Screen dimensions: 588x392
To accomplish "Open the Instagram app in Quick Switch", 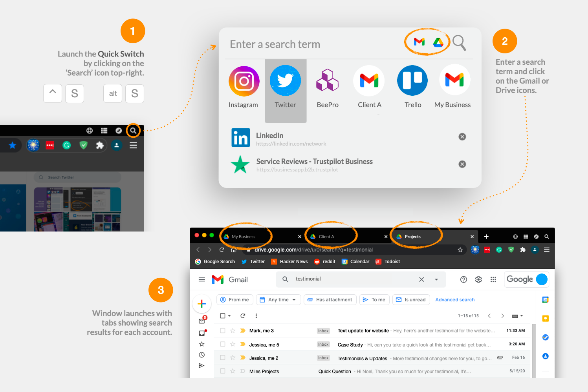I will pos(244,87).
